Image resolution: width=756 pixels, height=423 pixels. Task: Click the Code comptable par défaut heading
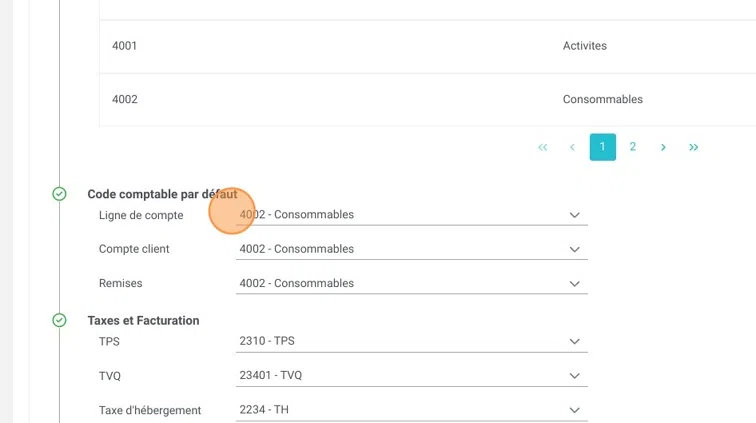point(162,194)
